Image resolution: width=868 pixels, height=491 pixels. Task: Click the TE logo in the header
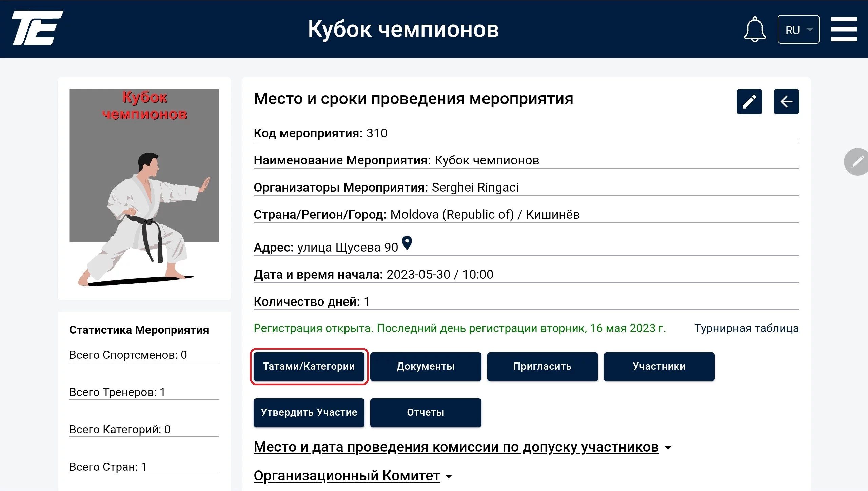pos(38,28)
